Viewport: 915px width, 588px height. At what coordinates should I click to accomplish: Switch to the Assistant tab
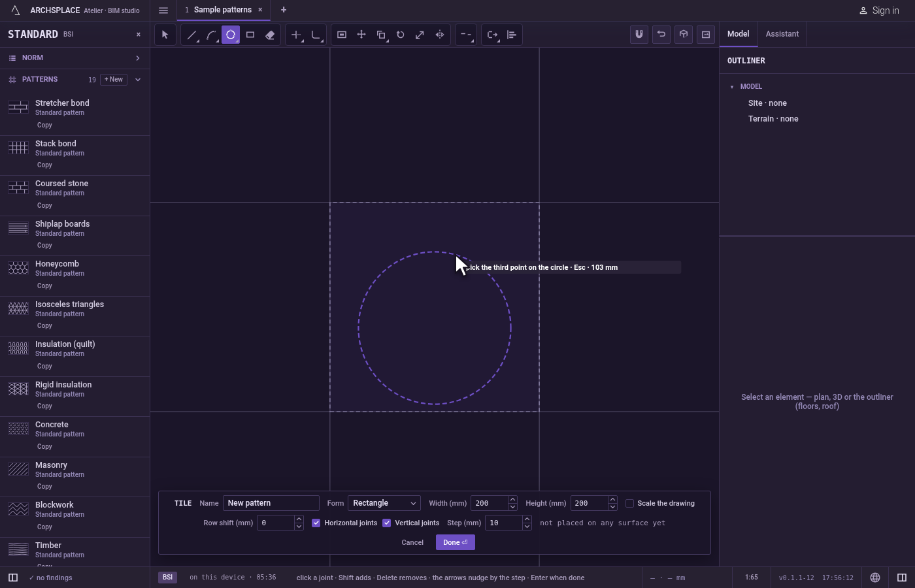pos(782,34)
